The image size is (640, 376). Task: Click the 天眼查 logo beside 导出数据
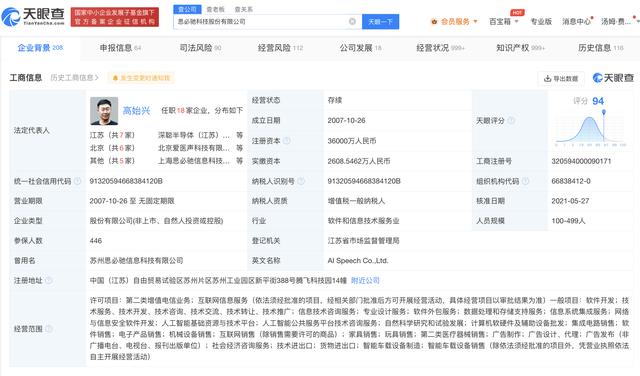(x=613, y=78)
